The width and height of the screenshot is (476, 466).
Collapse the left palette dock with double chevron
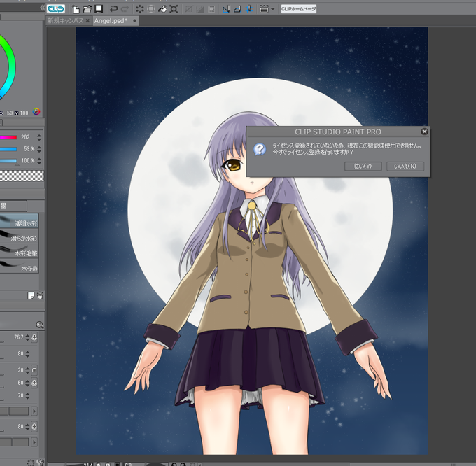(x=42, y=8)
